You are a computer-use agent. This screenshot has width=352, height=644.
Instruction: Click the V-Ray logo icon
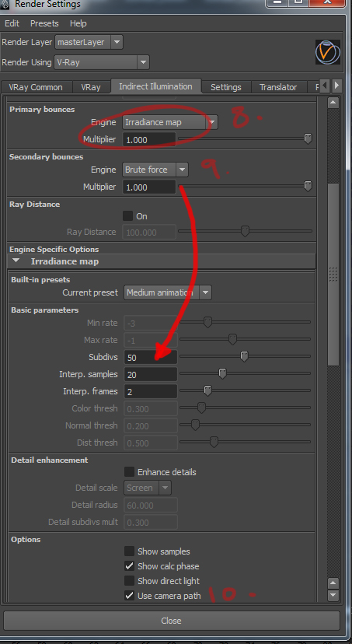327,52
